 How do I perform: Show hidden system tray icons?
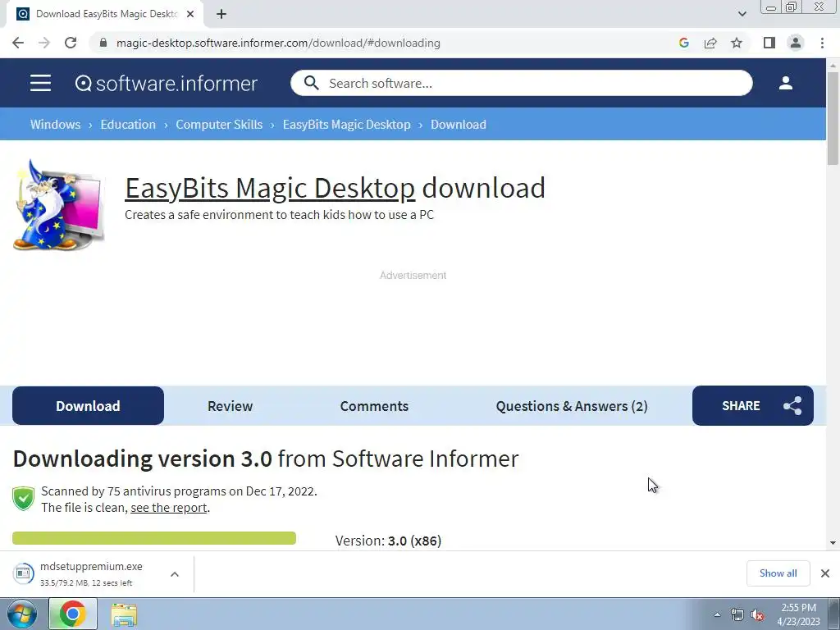(x=717, y=615)
